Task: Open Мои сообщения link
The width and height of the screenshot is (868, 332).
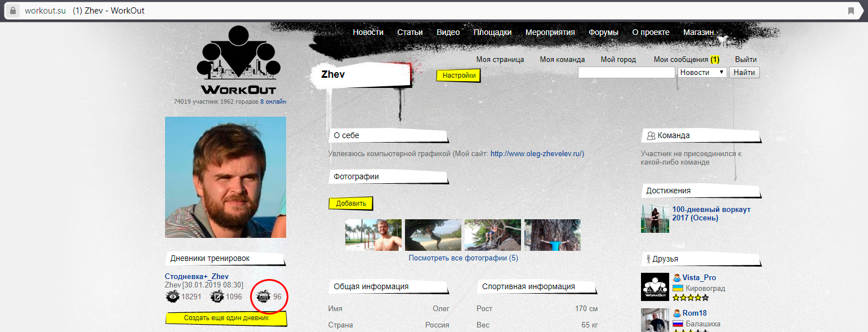Action: (x=680, y=59)
